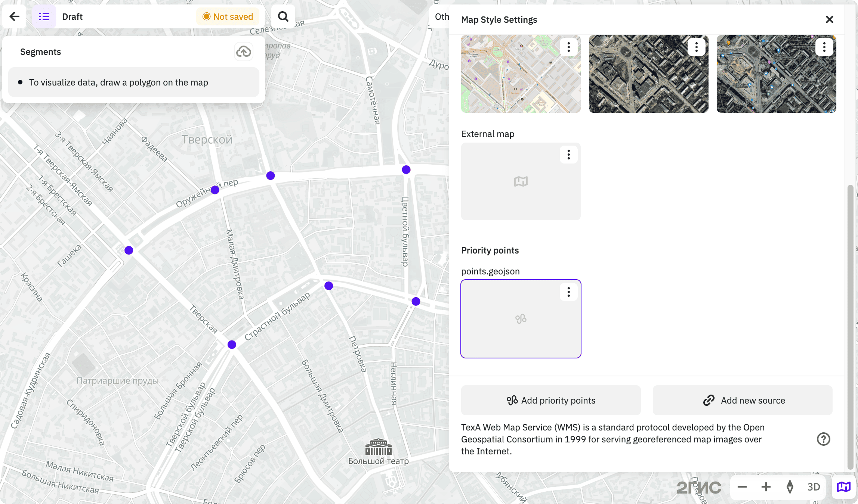The width and height of the screenshot is (858, 504).
Task: Open three-dot menu on labeled satellite thumbnail
Action: (824, 47)
